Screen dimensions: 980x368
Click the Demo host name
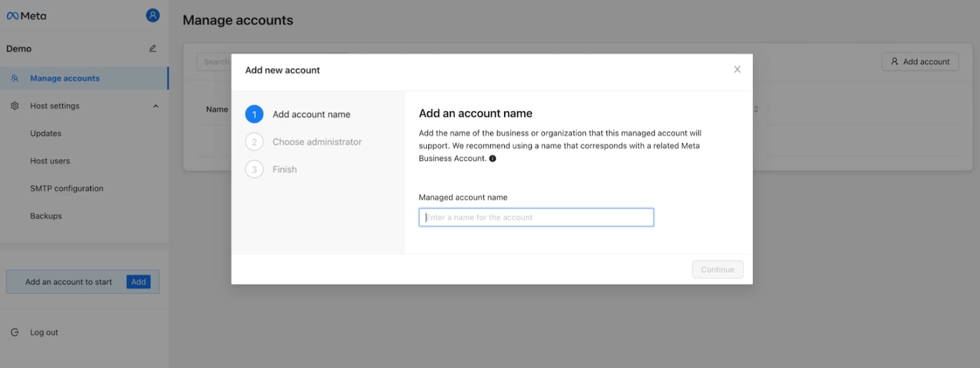[19, 48]
